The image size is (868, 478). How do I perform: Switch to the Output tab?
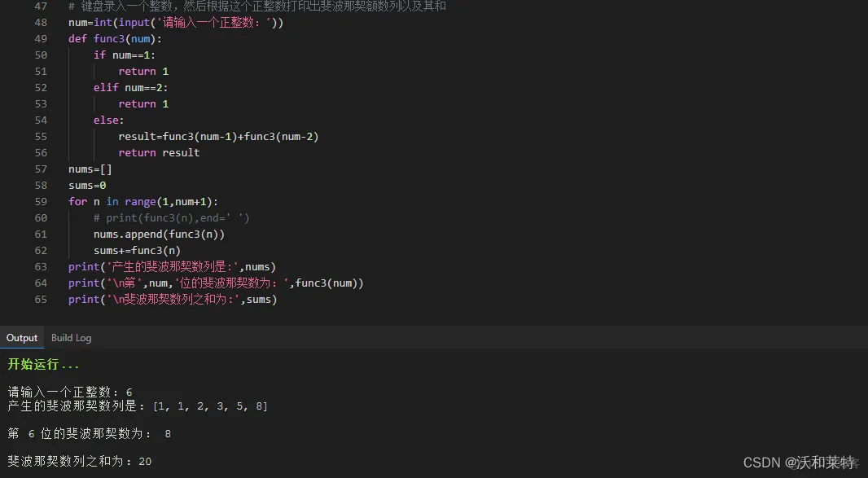pos(22,337)
